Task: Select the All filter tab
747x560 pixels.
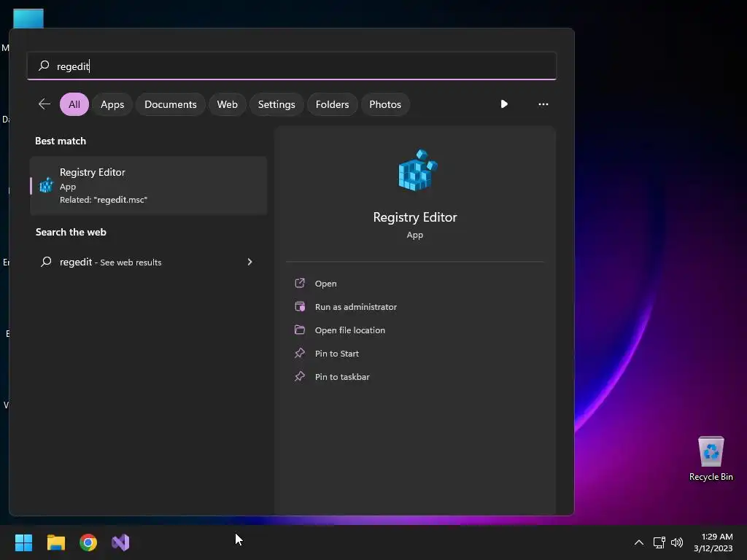Action: tap(74, 104)
